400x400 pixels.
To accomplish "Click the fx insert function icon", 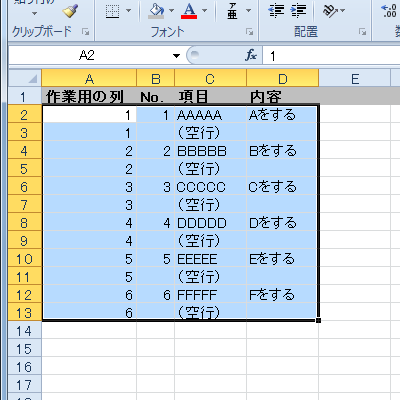I will (251, 55).
